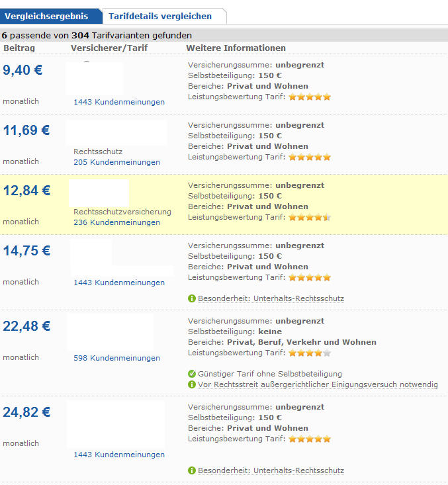Screen dimensions: 448x485
Task: Click info icon before Vor Rechtsstreit notice
Action: (192, 384)
